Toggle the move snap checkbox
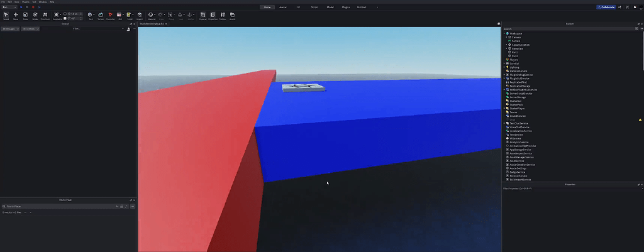 tap(65, 14)
